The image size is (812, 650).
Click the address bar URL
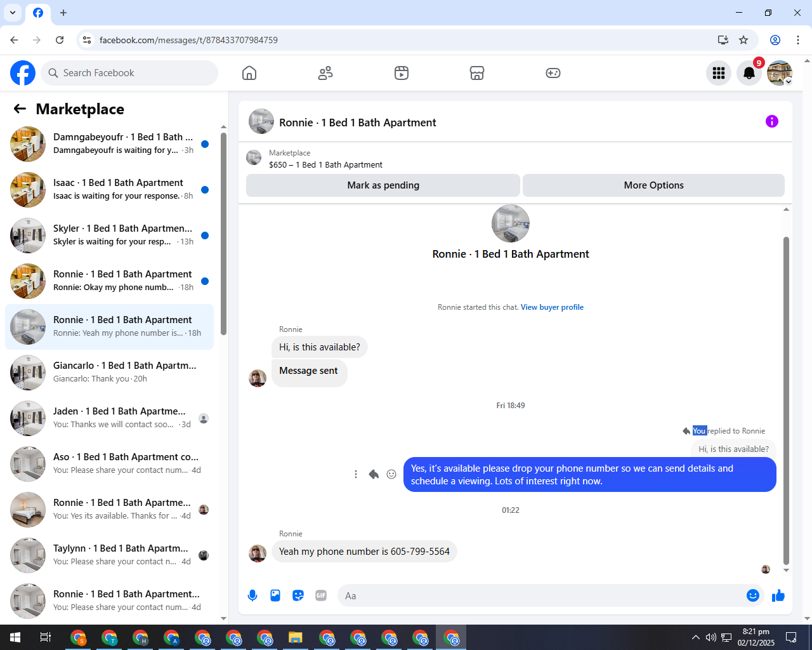click(x=188, y=40)
